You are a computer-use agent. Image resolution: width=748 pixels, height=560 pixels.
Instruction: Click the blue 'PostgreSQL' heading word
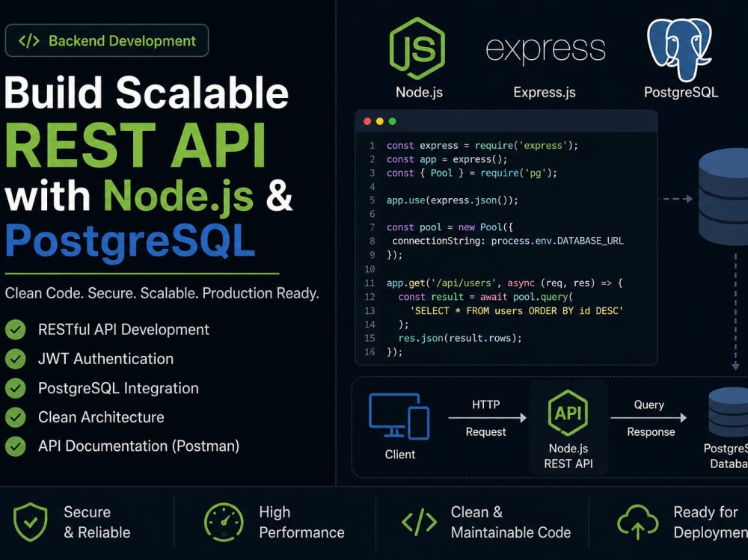[130, 242]
